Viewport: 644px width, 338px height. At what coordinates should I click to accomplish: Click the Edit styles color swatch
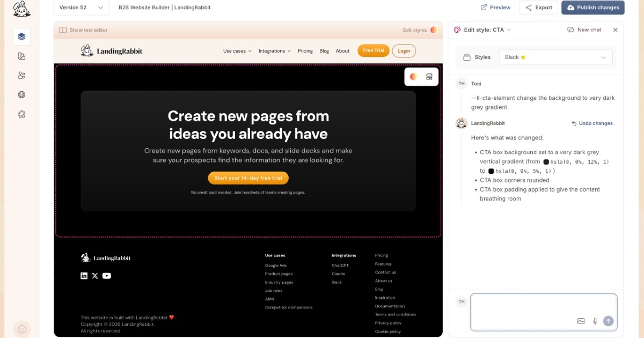pyautogui.click(x=434, y=30)
